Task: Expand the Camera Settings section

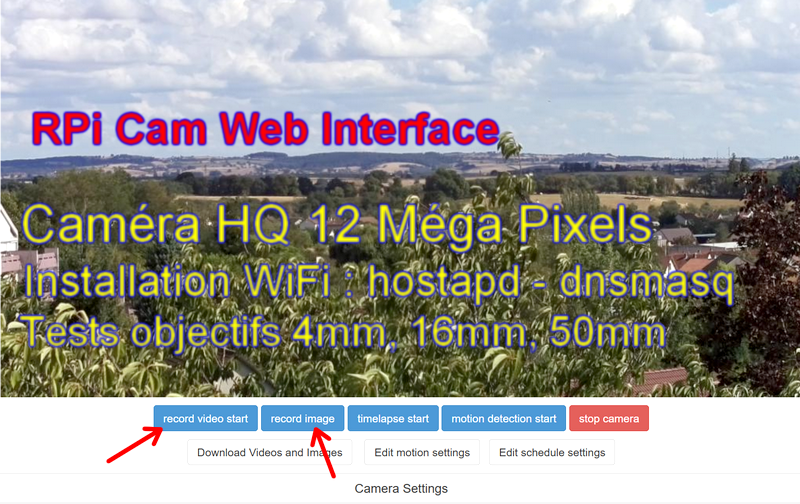Action: tap(401, 489)
